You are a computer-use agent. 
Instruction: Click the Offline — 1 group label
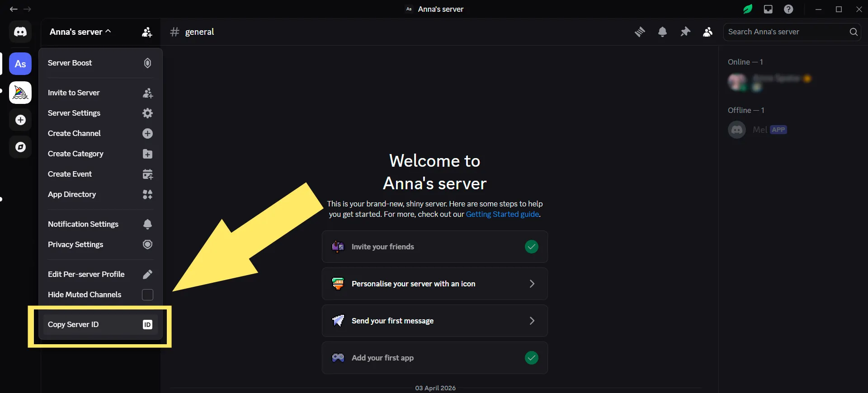[746, 110]
